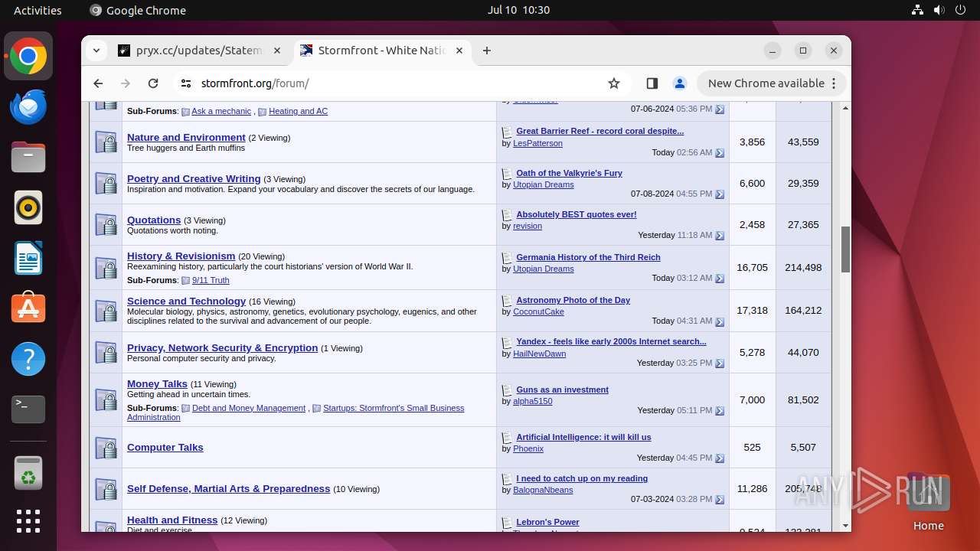The width and height of the screenshot is (980, 551).
Task: Launch Thunderbird Mail from the dock
Action: [x=28, y=107]
